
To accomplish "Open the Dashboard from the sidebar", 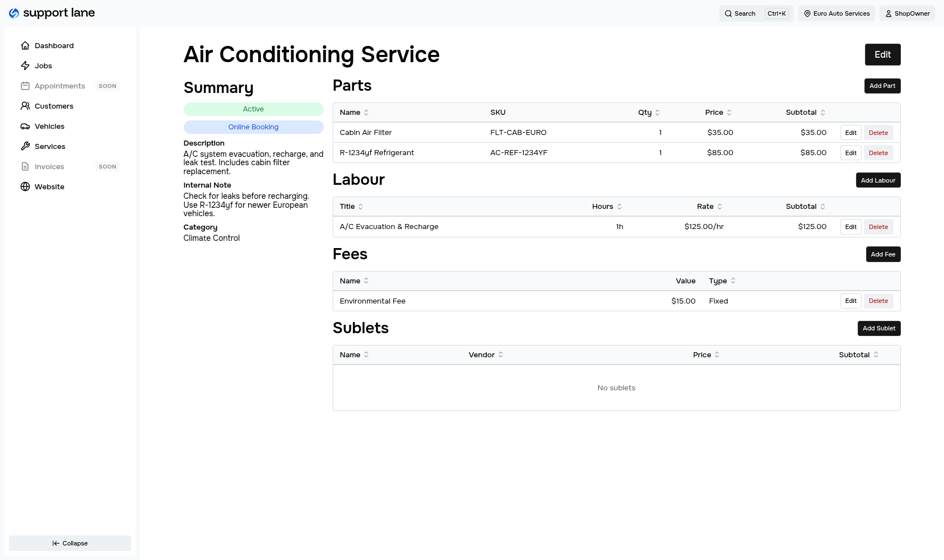I will click(x=54, y=45).
